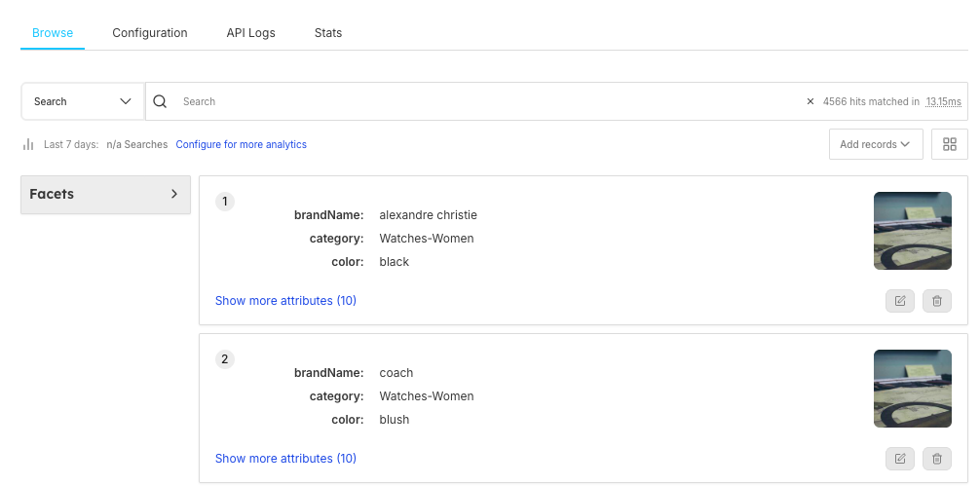Edit the coach record
Screen dimensions: 980x486
click(x=900, y=459)
